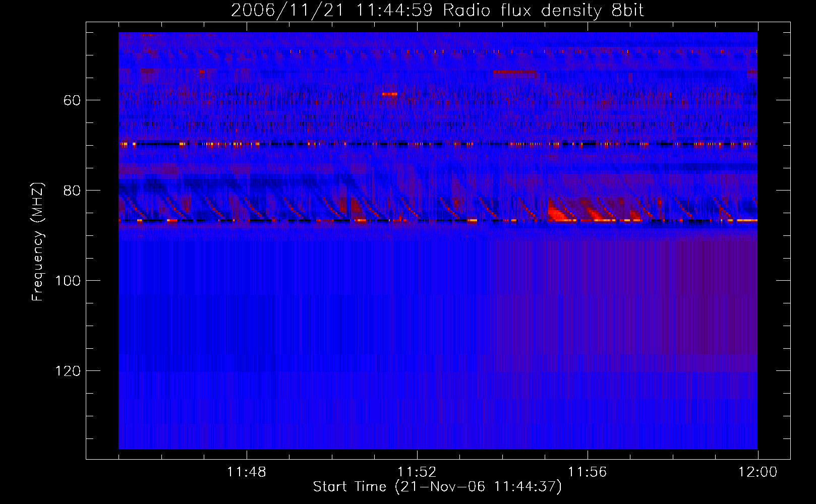Click the 100 frequency tick label
This screenshot has width=816, height=504.
click(68, 281)
